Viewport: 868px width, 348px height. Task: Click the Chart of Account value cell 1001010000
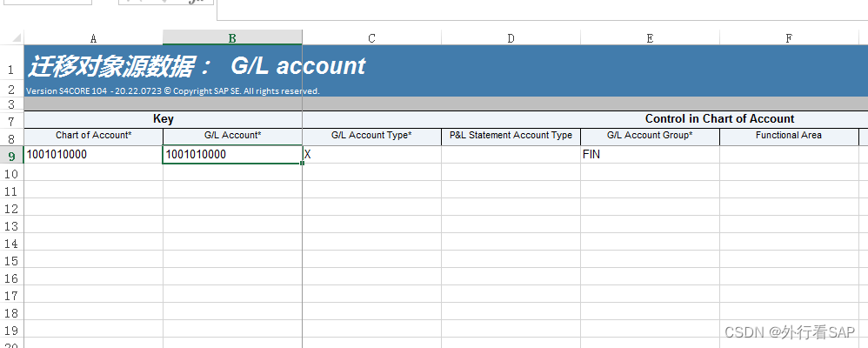pos(93,155)
